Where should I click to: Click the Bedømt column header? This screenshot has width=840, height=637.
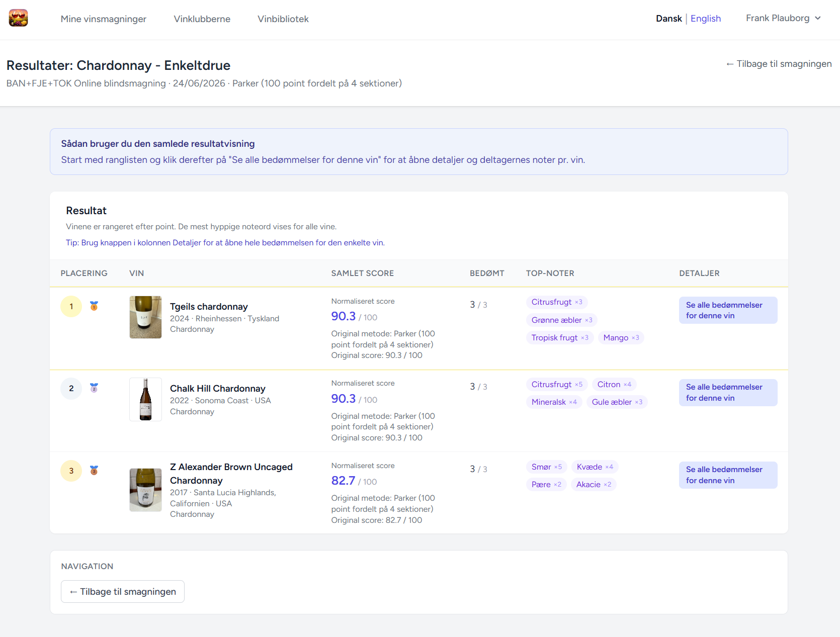(x=487, y=274)
